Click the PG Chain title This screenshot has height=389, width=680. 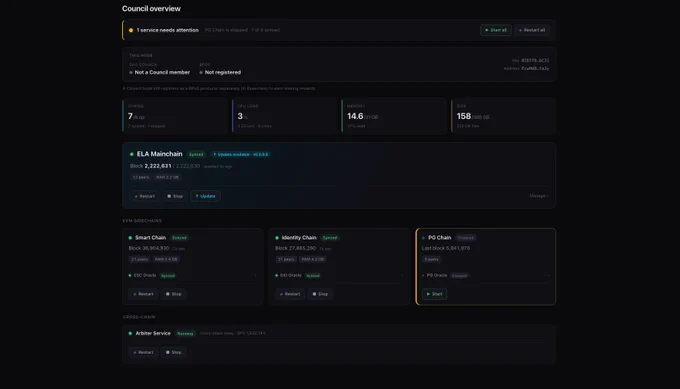click(x=439, y=238)
